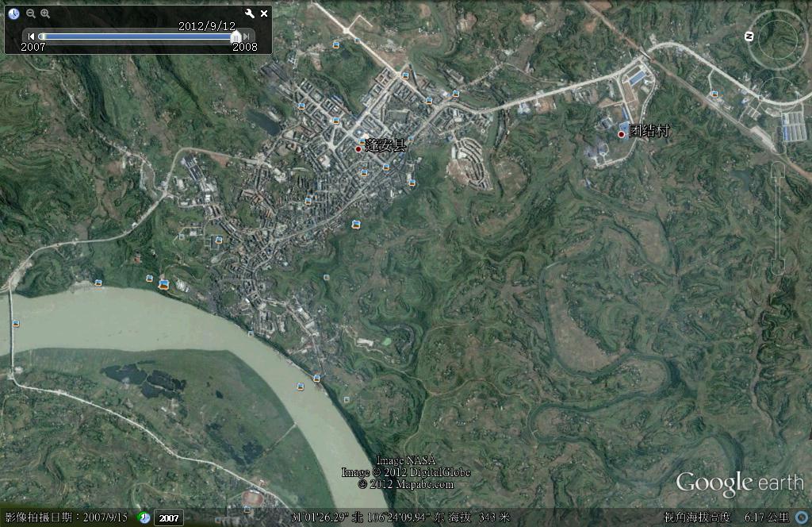
Task: Open time slider options with wrench icon
Action: coord(250,13)
